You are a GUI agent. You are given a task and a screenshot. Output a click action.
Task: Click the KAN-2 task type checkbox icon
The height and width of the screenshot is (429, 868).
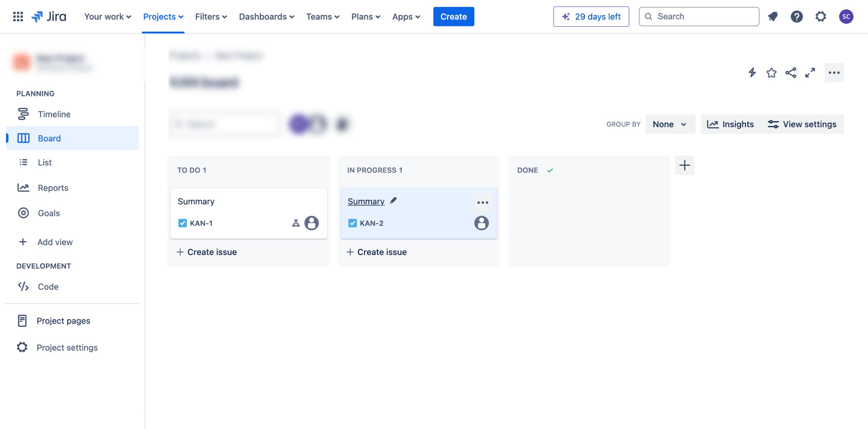352,223
